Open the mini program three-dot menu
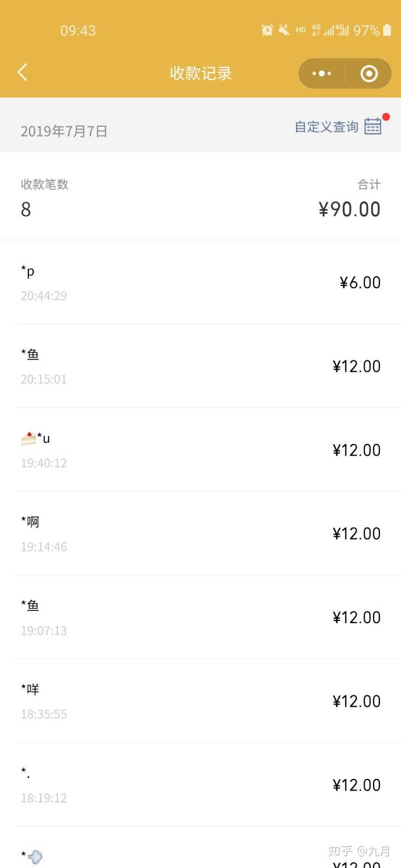Screen dimensions: 401x868 [322, 73]
